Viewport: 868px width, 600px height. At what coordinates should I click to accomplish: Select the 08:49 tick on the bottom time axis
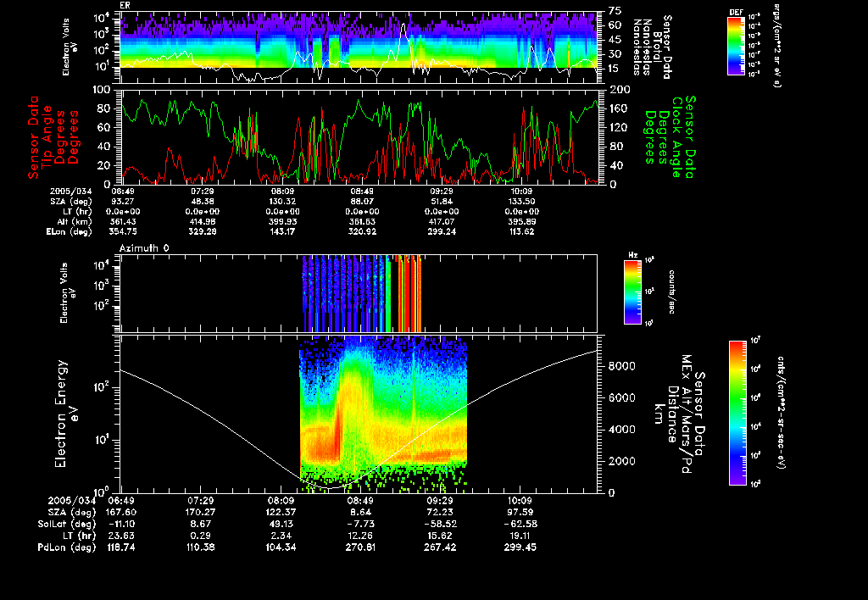(361, 500)
